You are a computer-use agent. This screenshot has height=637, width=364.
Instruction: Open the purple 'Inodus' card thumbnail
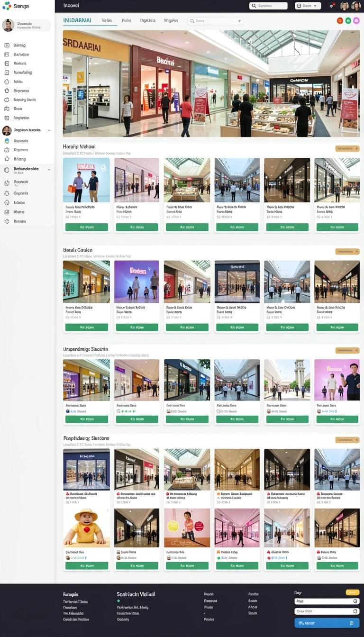coord(137,282)
